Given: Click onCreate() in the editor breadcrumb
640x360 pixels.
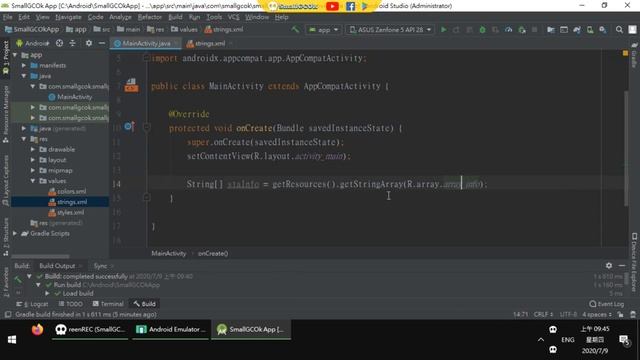Looking at the screenshot, I should point(213,253).
